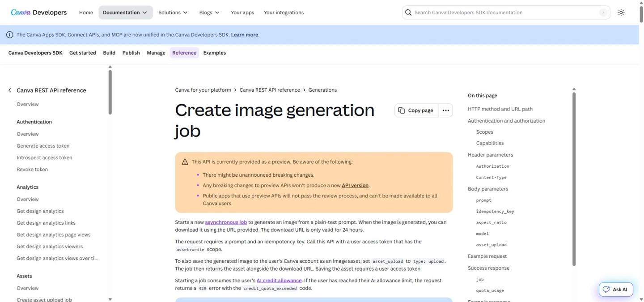Image resolution: width=644 pixels, height=302 pixels.
Task: Click the search magnifier icon
Action: pyautogui.click(x=408, y=13)
